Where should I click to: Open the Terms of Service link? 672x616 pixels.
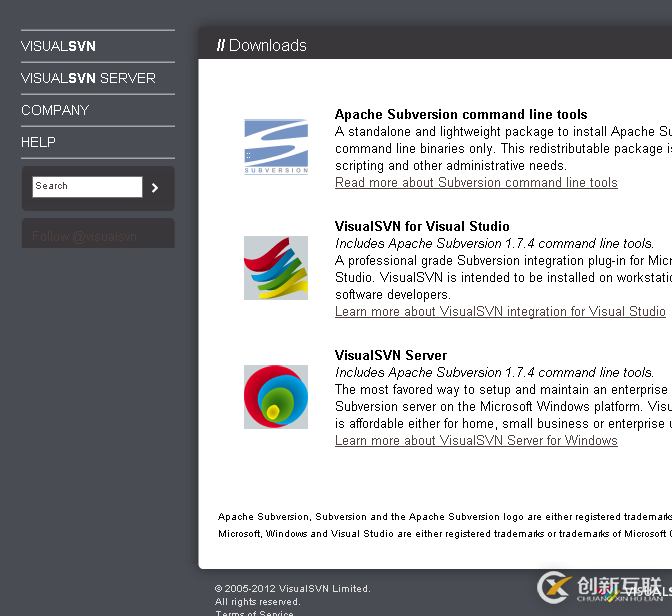tap(255, 613)
